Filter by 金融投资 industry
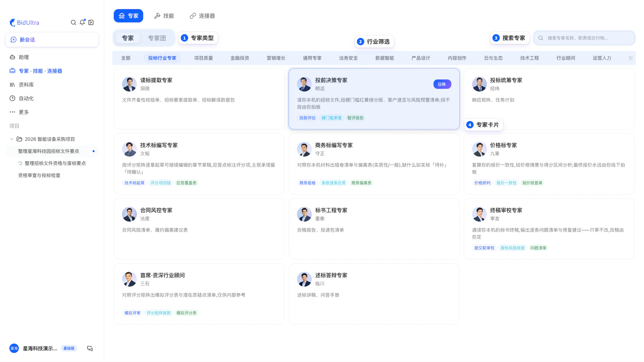This screenshot has width=644, height=362. pos(240,58)
